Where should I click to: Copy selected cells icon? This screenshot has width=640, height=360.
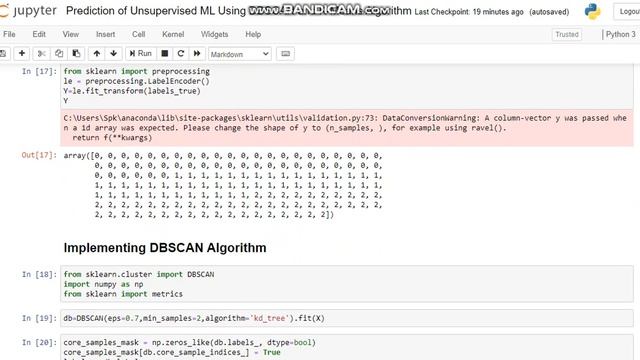(x=59, y=53)
